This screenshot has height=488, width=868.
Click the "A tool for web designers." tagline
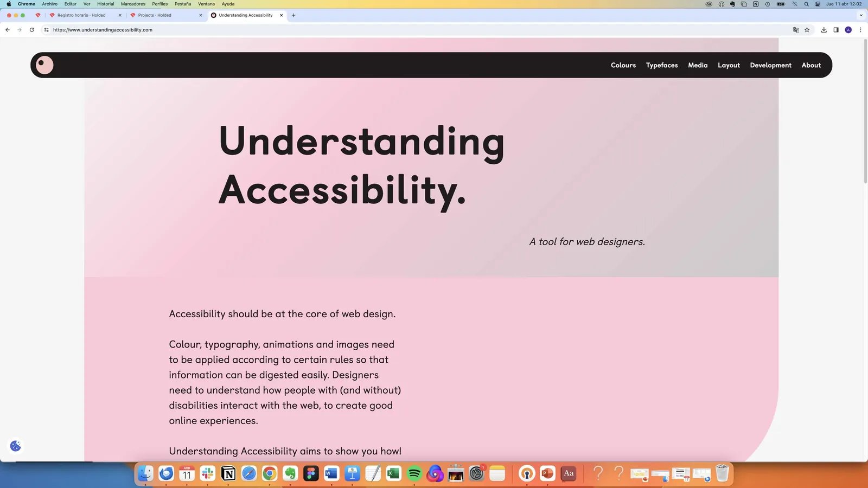click(587, 242)
